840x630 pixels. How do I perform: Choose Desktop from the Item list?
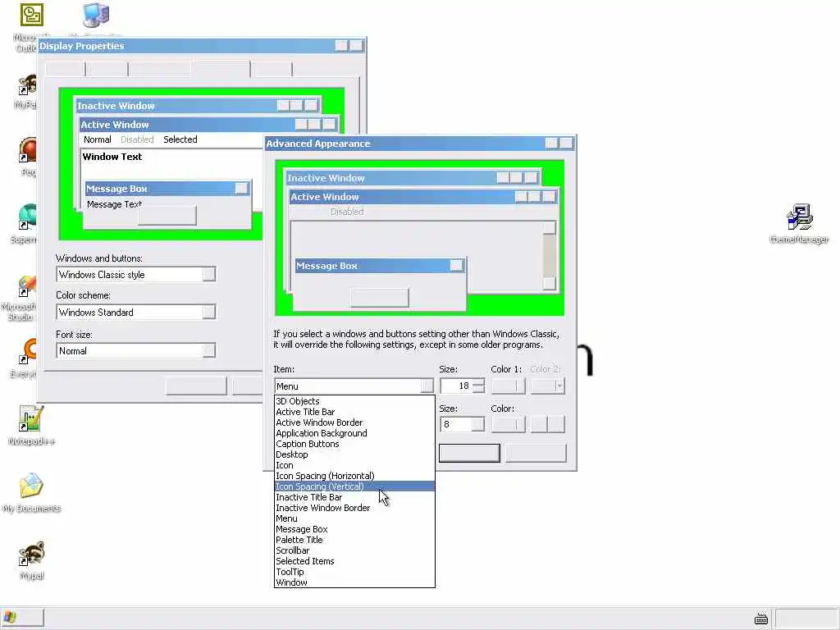354,454
